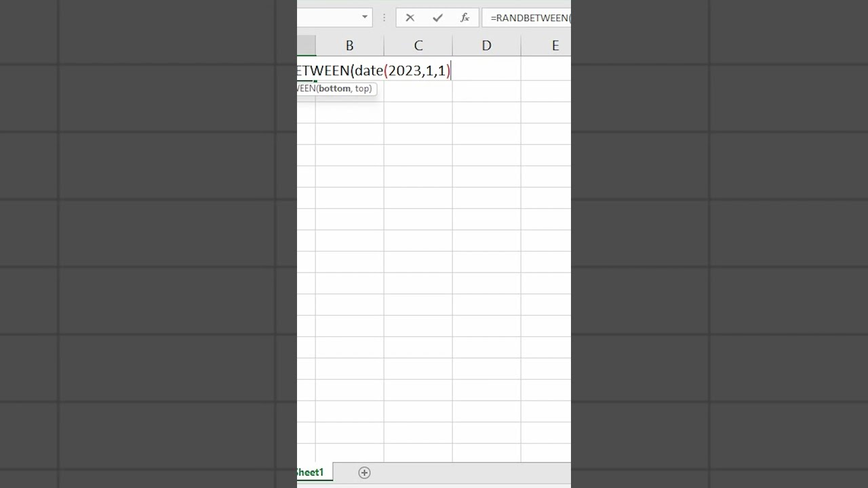Click the RANDBETWEEN function name in tooltip
This screenshot has width=868, height=488.
(x=306, y=89)
